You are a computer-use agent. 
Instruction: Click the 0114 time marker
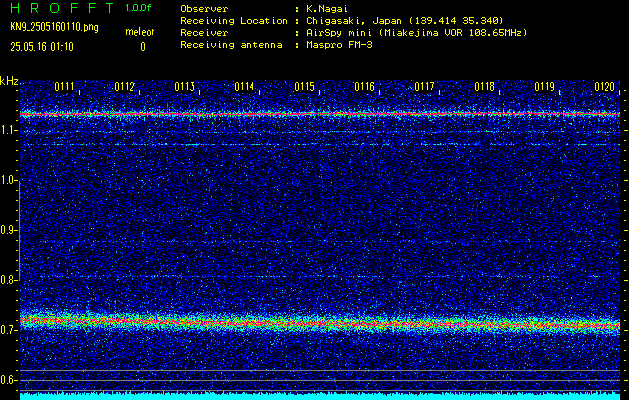click(x=244, y=86)
